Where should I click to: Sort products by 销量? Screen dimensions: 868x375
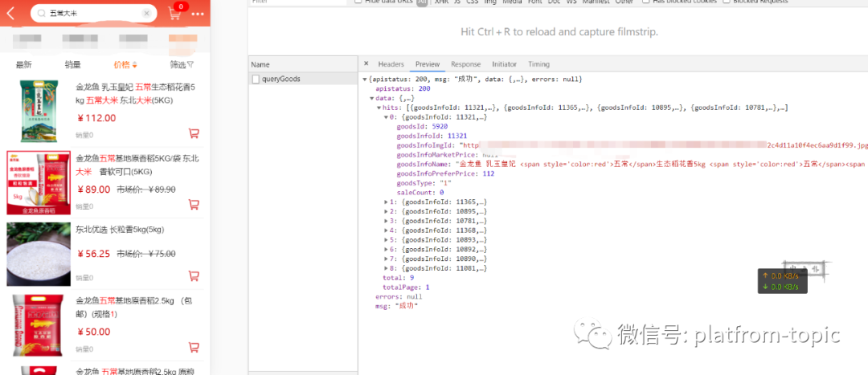[72, 65]
